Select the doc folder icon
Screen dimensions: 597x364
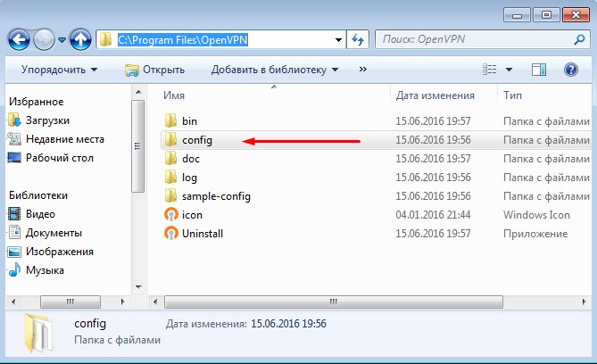[170, 159]
